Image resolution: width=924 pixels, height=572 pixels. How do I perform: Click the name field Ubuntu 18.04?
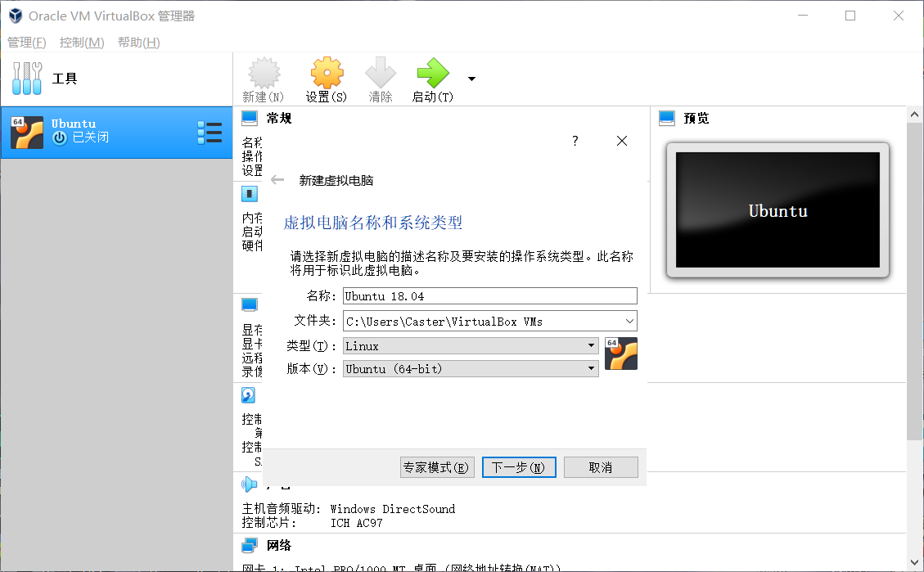[x=489, y=295]
